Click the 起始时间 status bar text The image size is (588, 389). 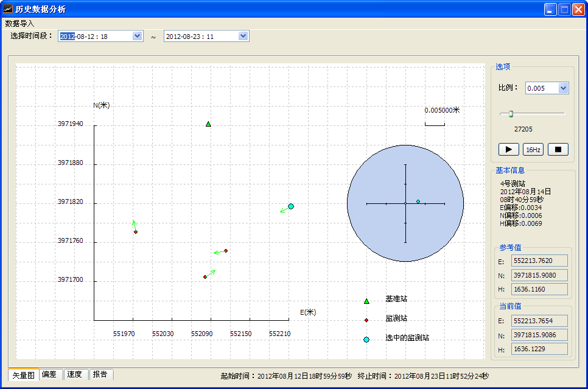click(286, 376)
